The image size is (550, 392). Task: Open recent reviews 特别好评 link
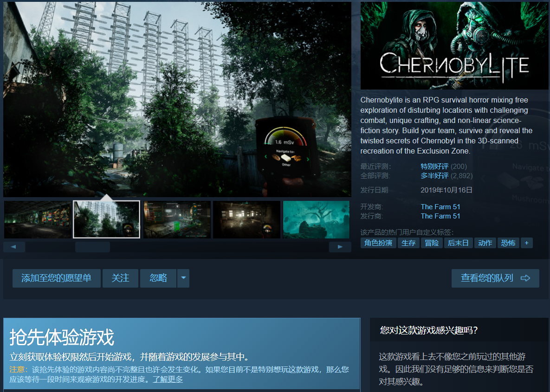pos(434,167)
